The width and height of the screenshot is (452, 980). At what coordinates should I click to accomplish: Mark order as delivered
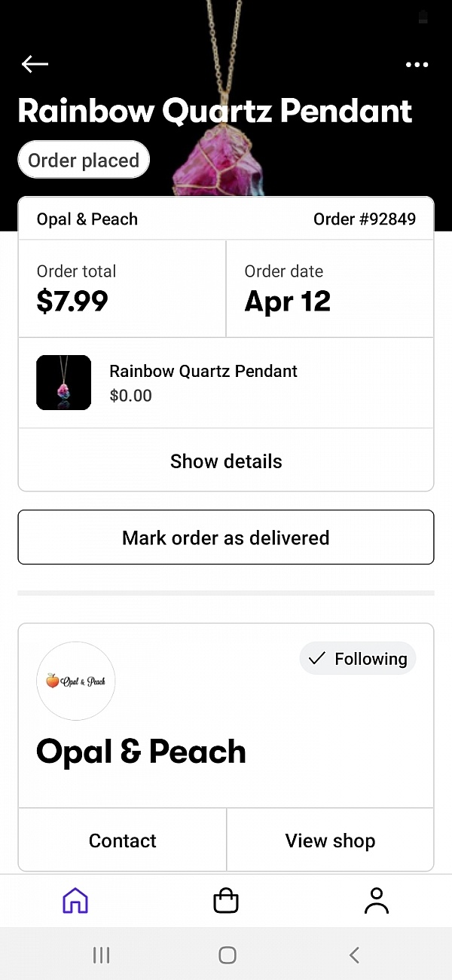(x=226, y=537)
